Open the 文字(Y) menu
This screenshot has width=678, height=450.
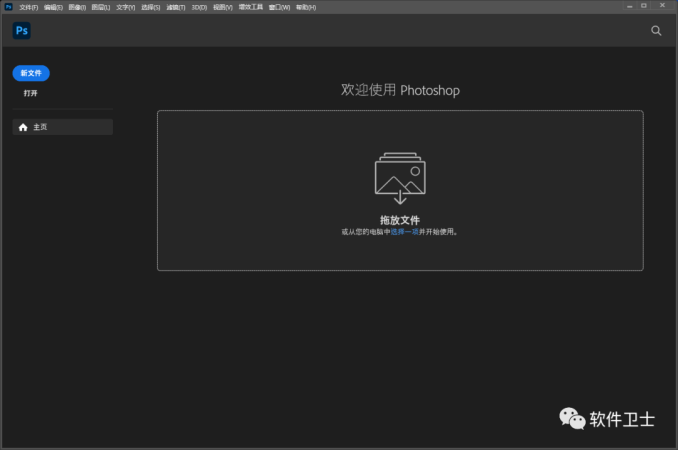click(125, 7)
